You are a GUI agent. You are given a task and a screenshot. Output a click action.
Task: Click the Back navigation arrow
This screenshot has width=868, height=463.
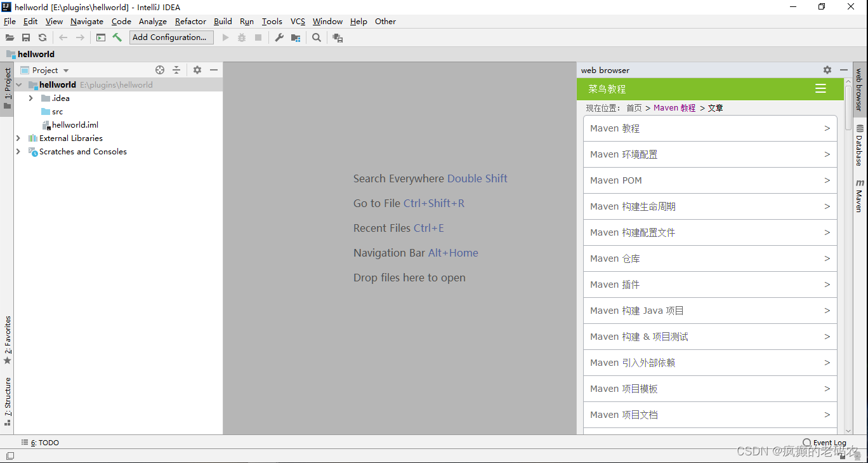[x=63, y=38]
